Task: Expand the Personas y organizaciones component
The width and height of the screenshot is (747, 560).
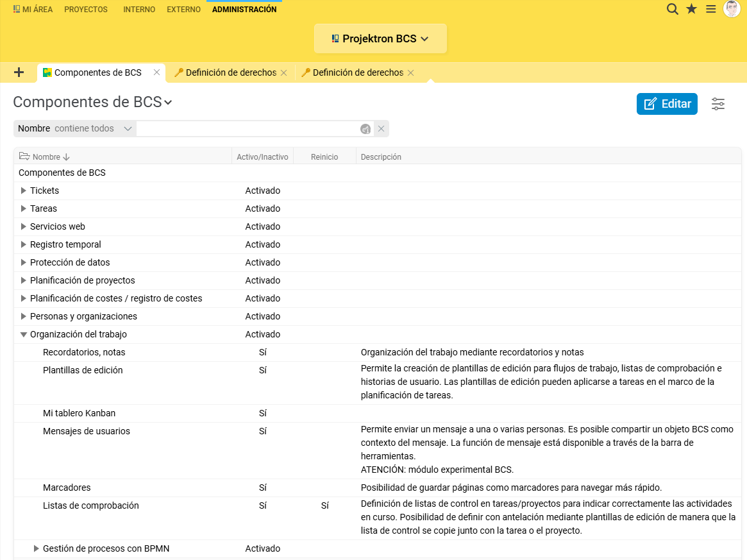Action: 23,316
